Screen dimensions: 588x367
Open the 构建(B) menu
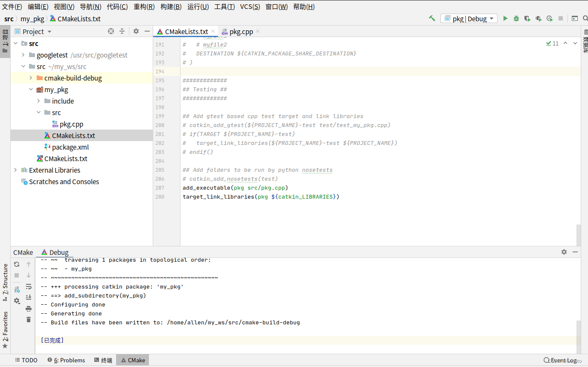click(171, 6)
